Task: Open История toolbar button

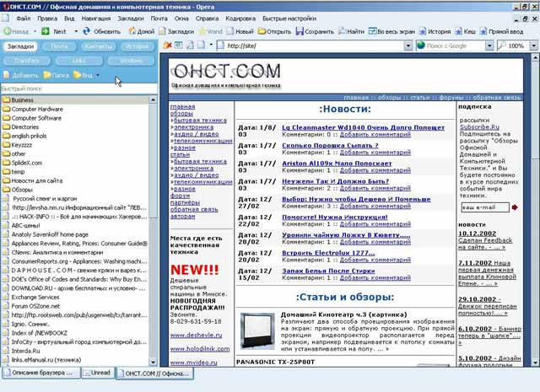Action: click(x=435, y=31)
